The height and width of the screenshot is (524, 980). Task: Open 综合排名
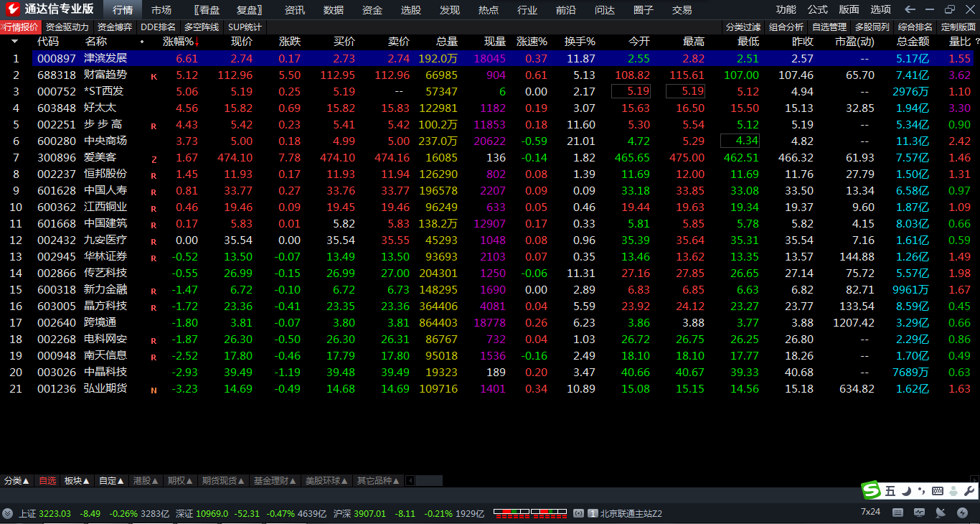(x=915, y=27)
